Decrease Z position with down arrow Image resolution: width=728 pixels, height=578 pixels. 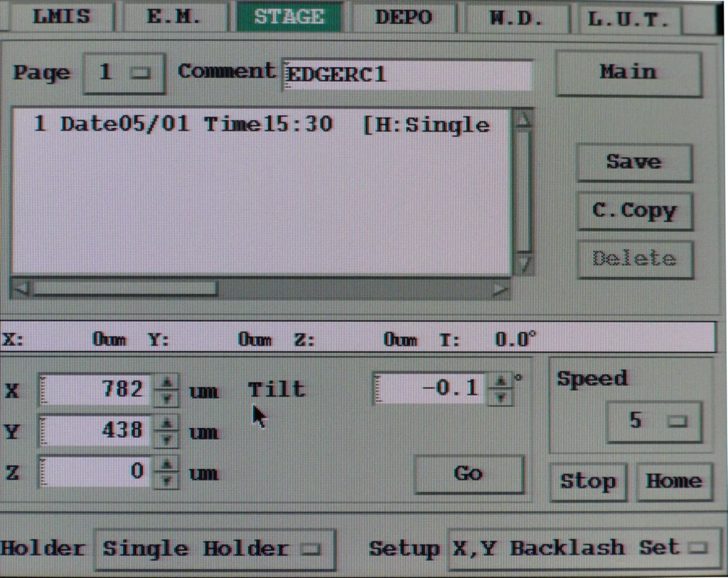(167, 481)
